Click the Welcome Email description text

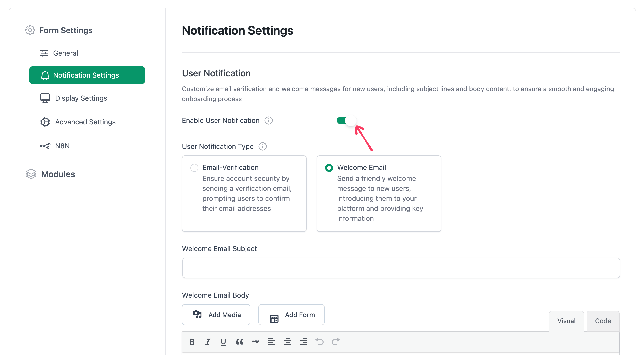tap(380, 199)
